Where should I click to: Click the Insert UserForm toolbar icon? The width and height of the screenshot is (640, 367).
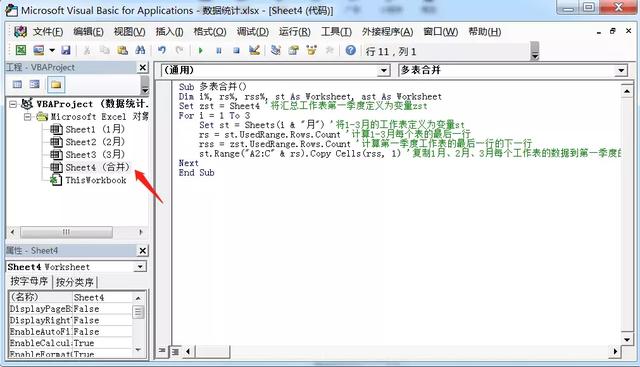39,50
